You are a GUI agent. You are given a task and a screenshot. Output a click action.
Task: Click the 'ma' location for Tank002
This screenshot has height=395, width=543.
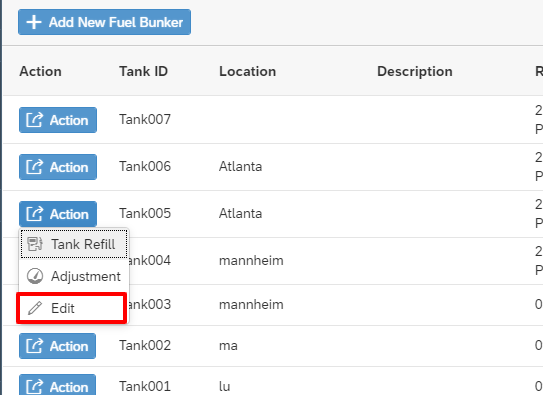228,345
